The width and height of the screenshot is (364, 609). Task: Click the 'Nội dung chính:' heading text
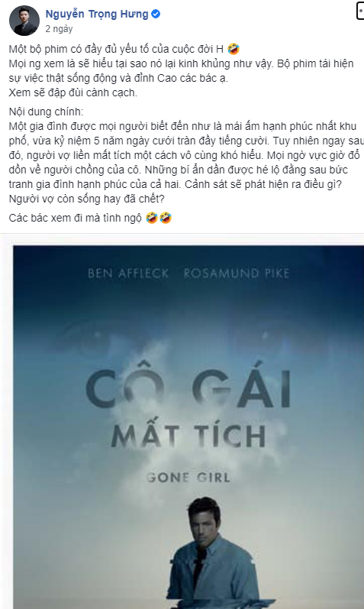[x=46, y=112]
